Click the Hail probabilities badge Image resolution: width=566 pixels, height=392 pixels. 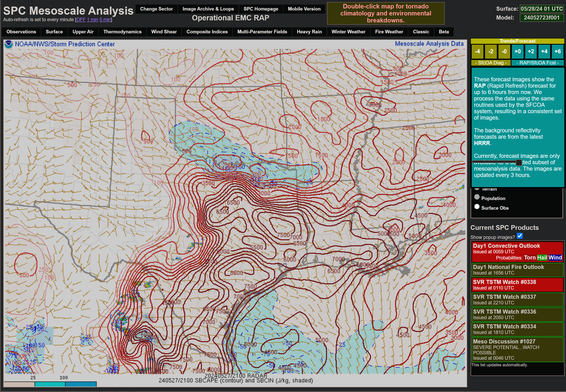542,257
